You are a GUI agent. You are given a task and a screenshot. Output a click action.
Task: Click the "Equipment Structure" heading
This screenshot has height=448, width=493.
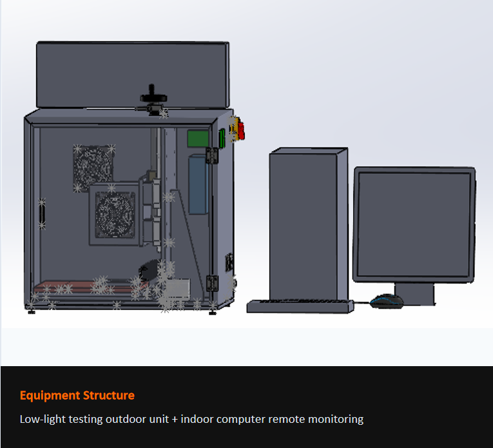tap(77, 395)
